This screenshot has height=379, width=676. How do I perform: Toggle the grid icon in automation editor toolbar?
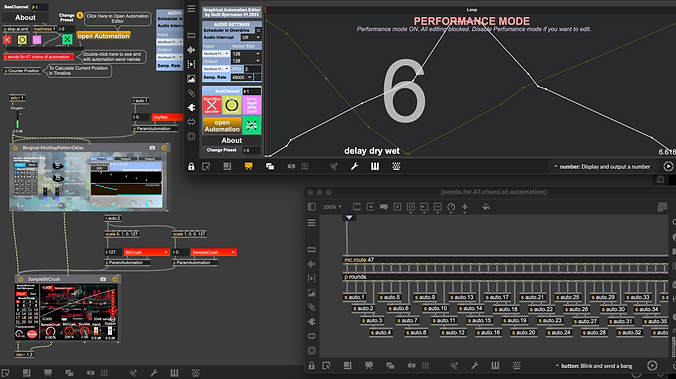tap(305, 166)
